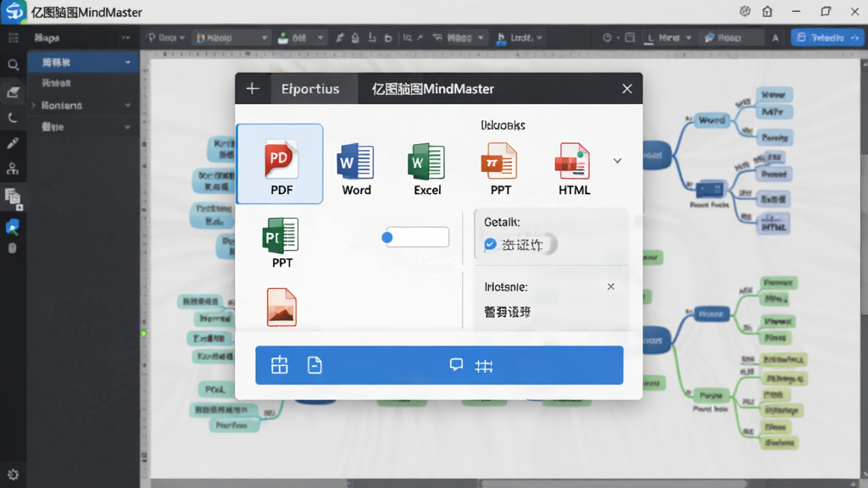868x488 pixels.
Task: Open the second toolbar combo box
Action: [232, 37]
